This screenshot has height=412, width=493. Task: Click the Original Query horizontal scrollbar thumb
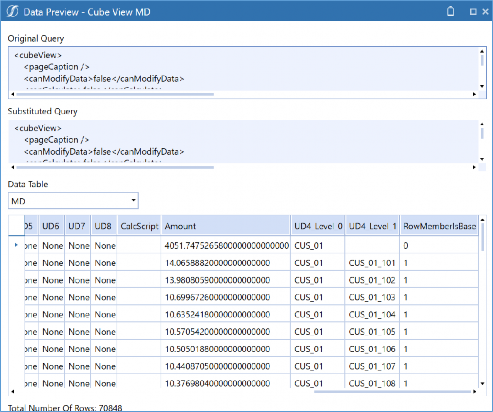click(115, 94)
